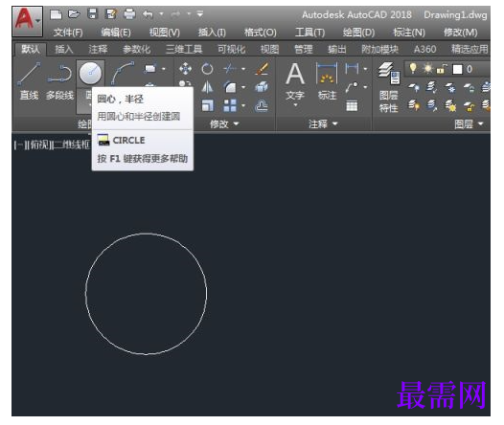Open the 文字 text type dropdown arrow
This screenshot has width=504, height=425.
295,105
